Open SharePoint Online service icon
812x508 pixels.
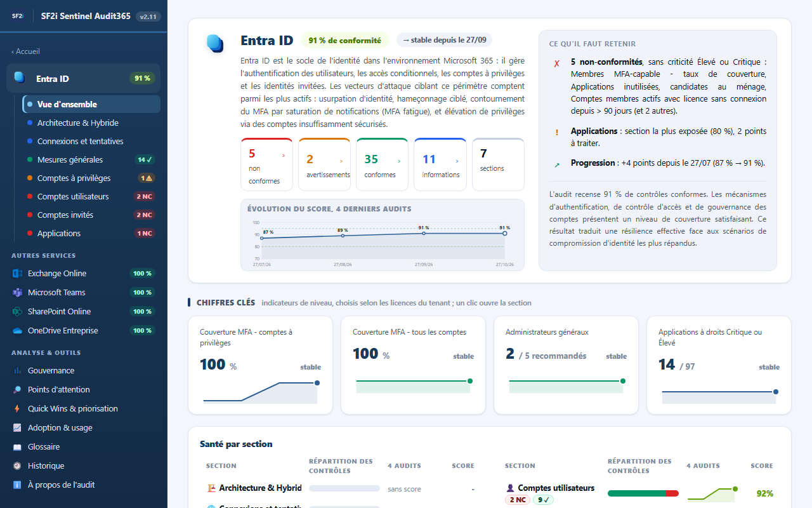coord(17,312)
